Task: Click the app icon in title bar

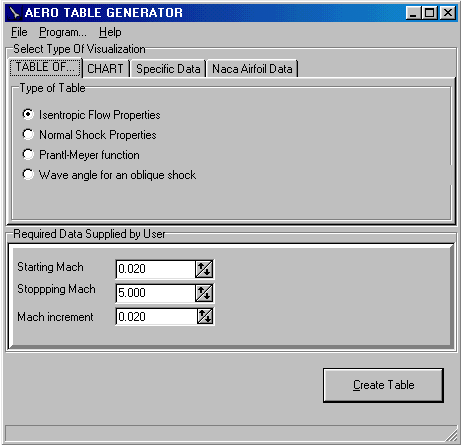Action: (x=14, y=13)
